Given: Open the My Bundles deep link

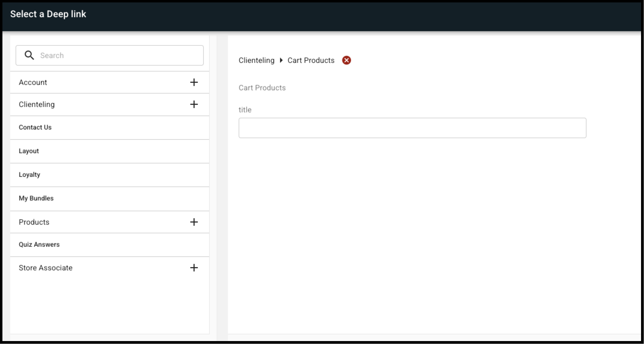Looking at the screenshot, I should pyautogui.click(x=110, y=199).
